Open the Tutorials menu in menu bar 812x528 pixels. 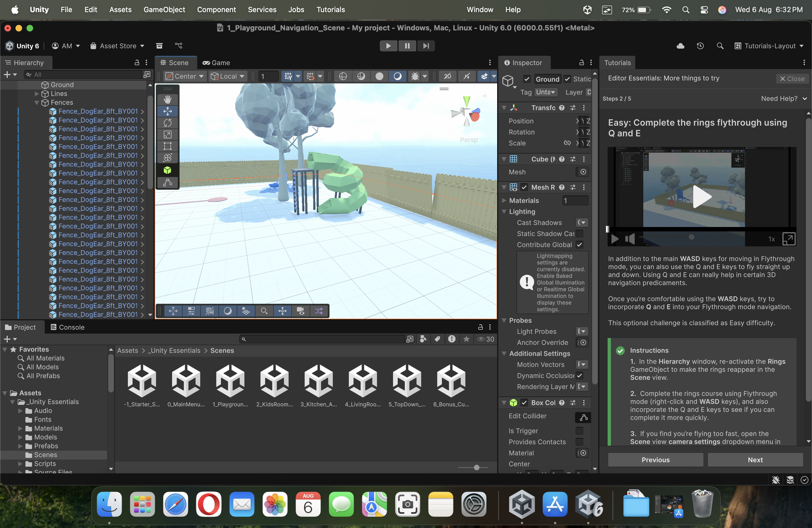pos(331,10)
